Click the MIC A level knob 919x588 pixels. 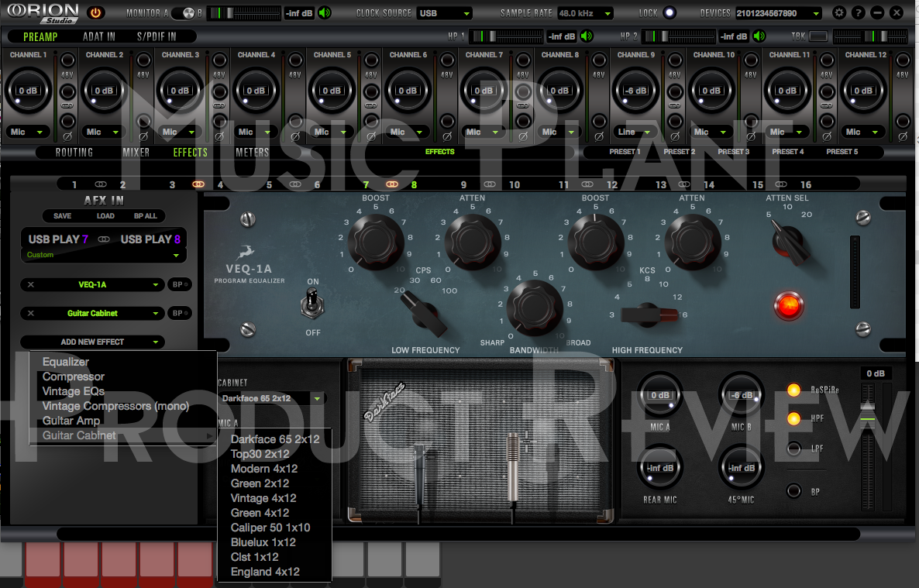coord(660,396)
